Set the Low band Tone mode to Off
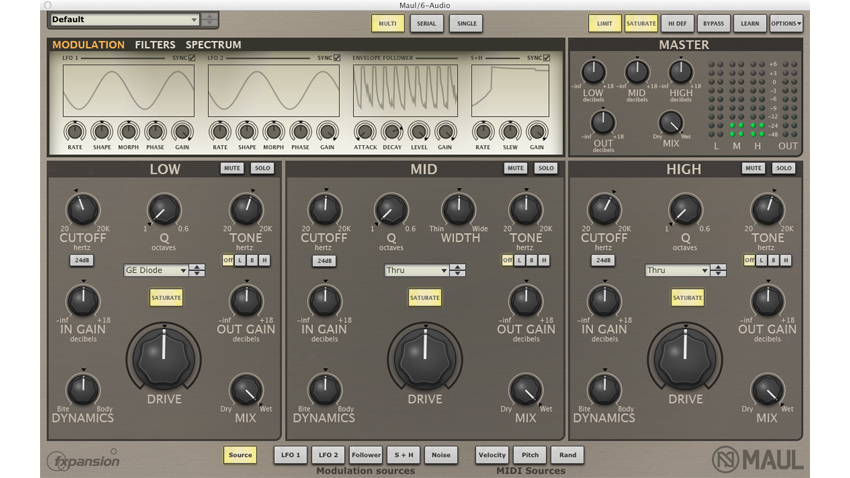The width and height of the screenshot is (850, 478). tap(228, 260)
